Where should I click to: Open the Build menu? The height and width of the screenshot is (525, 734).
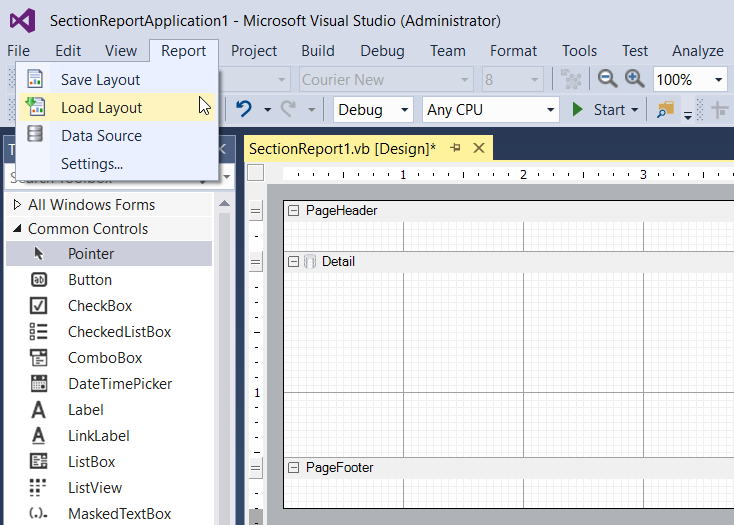pos(318,51)
